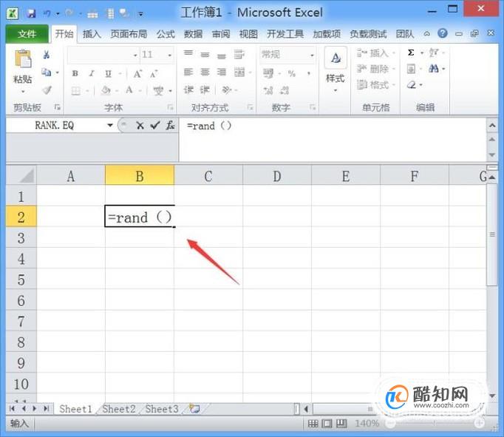
Task: Click the Paste clipboard icon
Action: [x=22, y=59]
